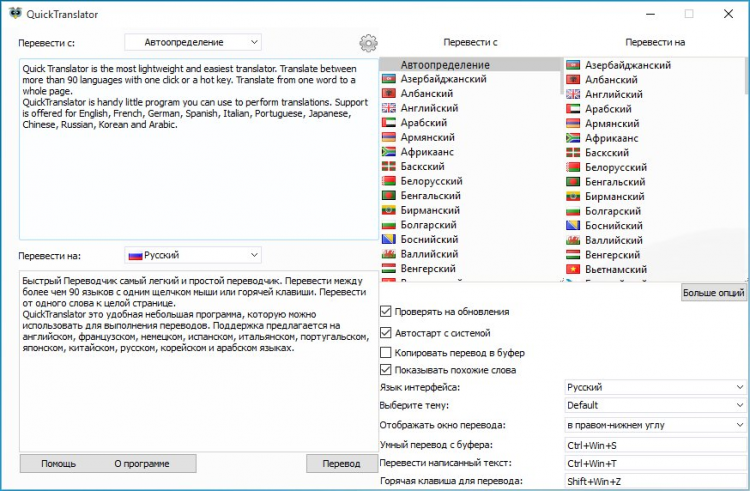Edit Горячая клавиша для перевода field Shift+Win+Z
This screenshot has height=491, width=750.
(x=655, y=481)
